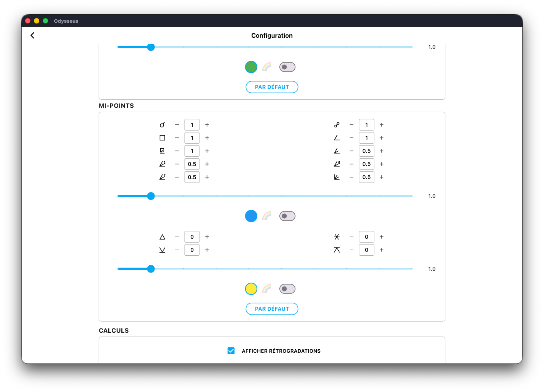Viewport: 544px width, 392px height.
Task: Toggle the switch next to green swatch
Action: click(287, 67)
